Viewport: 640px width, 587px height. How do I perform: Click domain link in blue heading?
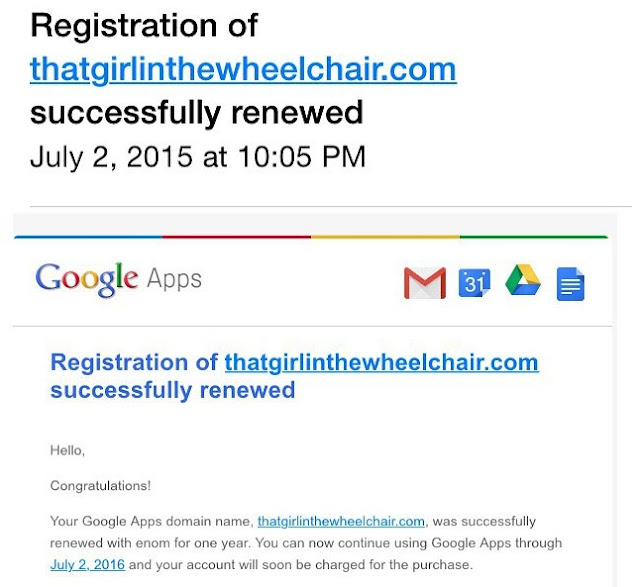381,362
